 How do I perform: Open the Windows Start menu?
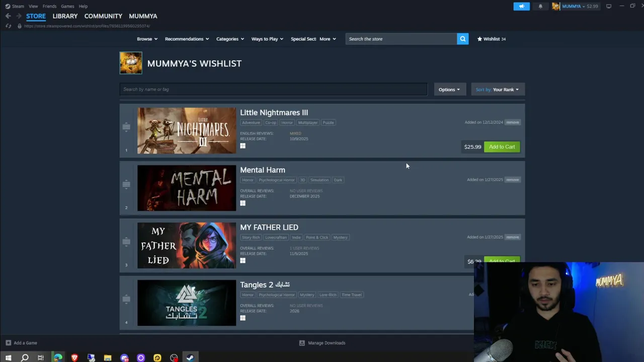coord(8,358)
